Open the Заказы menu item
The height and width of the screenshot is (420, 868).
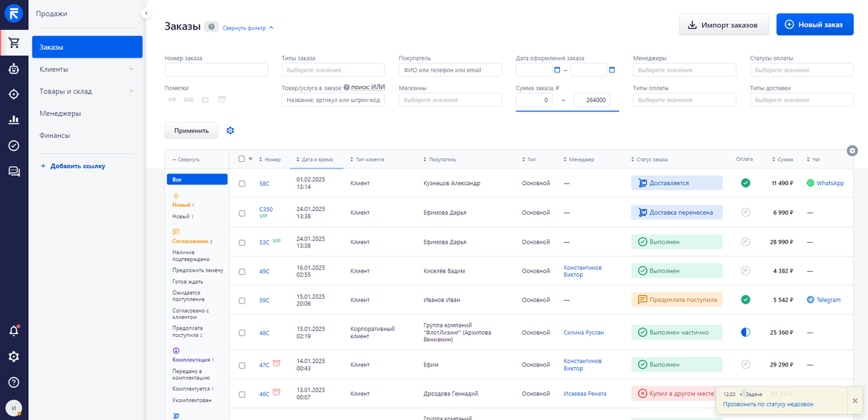(87, 47)
